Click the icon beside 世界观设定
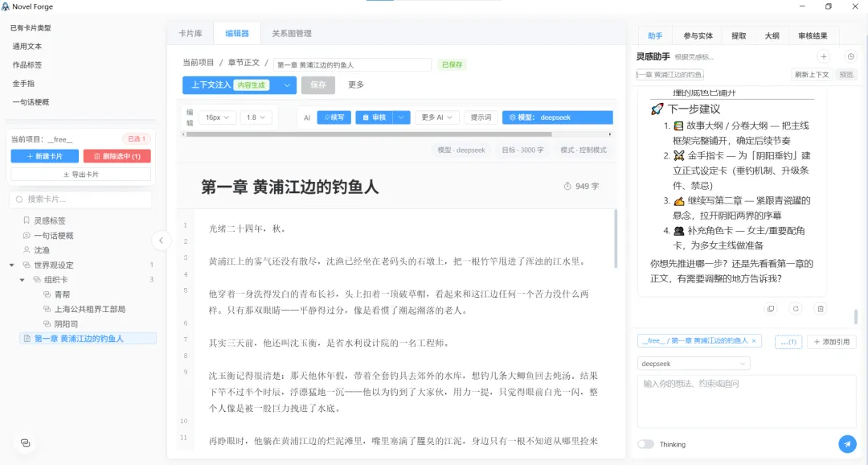Viewport: 868px width, 465px height. [26, 265]
